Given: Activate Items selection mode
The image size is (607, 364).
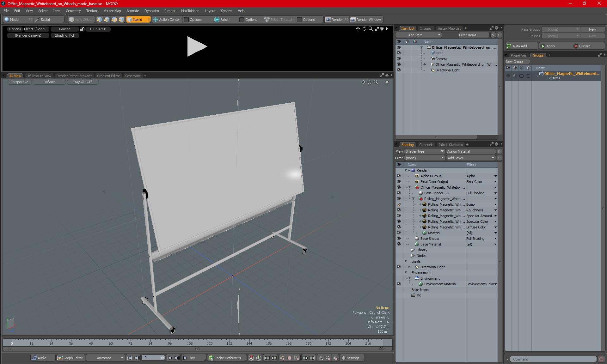Looking at the screenshot, I should point(138,20).
